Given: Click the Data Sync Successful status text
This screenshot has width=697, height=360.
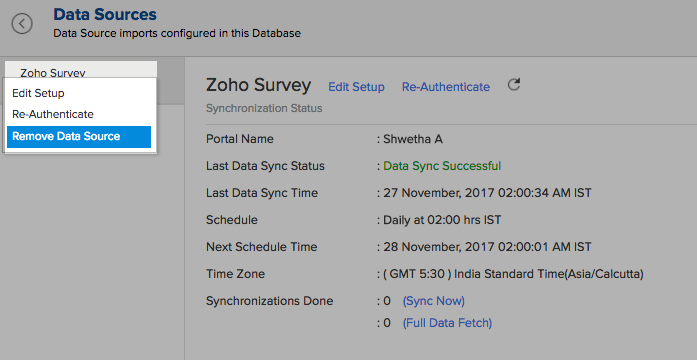Looking at the screenshot, I should pos(442,166).
